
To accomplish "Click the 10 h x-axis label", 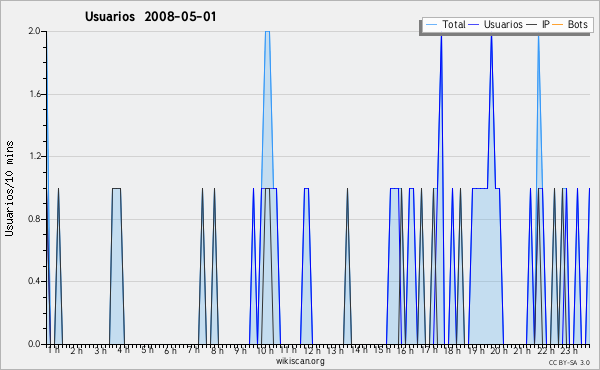I will 265,350.
